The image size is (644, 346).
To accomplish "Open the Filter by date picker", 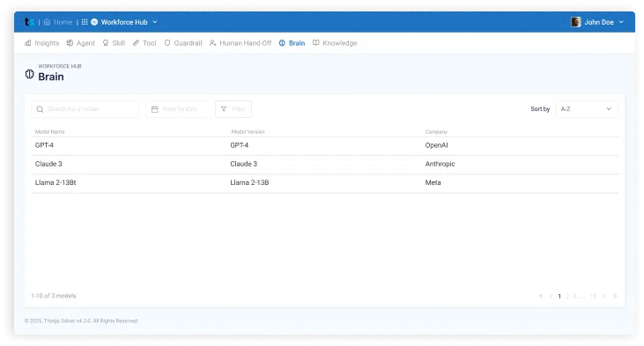I will 177,109.
